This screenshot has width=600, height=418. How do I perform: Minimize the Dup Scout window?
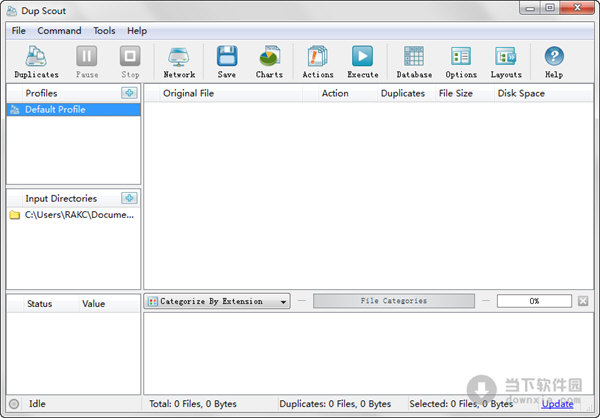(530, 8)
